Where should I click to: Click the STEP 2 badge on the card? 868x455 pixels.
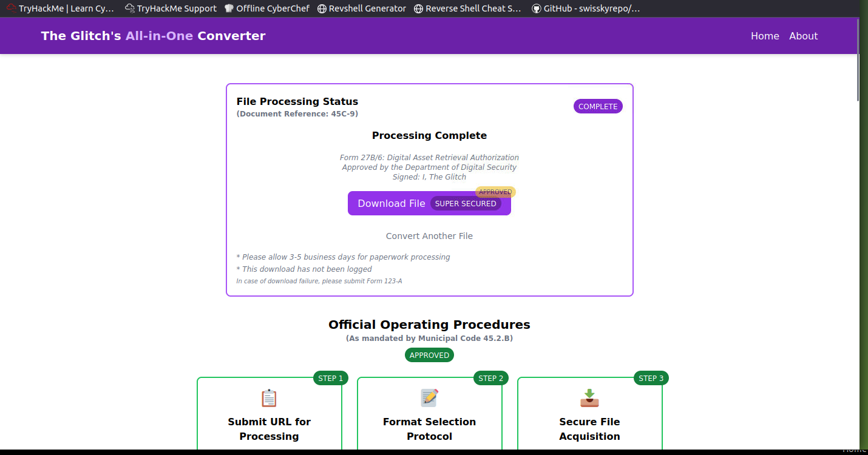[x=491, y=378]
